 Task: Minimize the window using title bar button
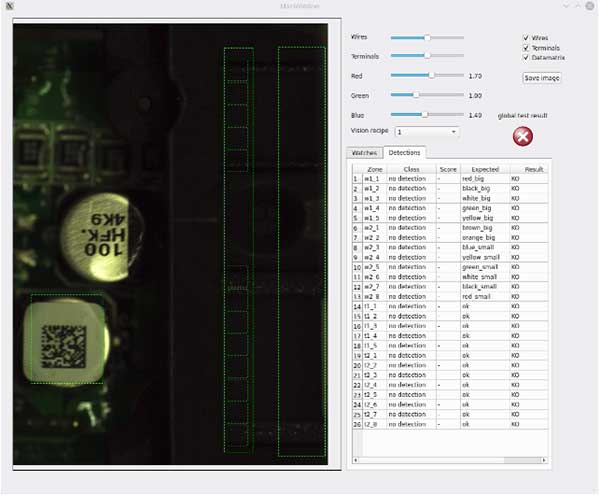coord(565,7)
